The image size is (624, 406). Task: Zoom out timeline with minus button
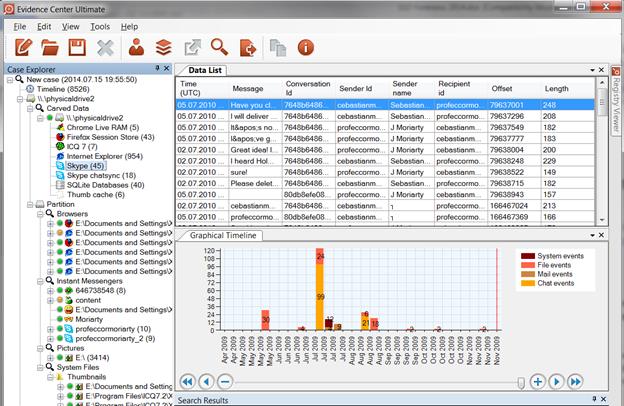pos(225,382)
